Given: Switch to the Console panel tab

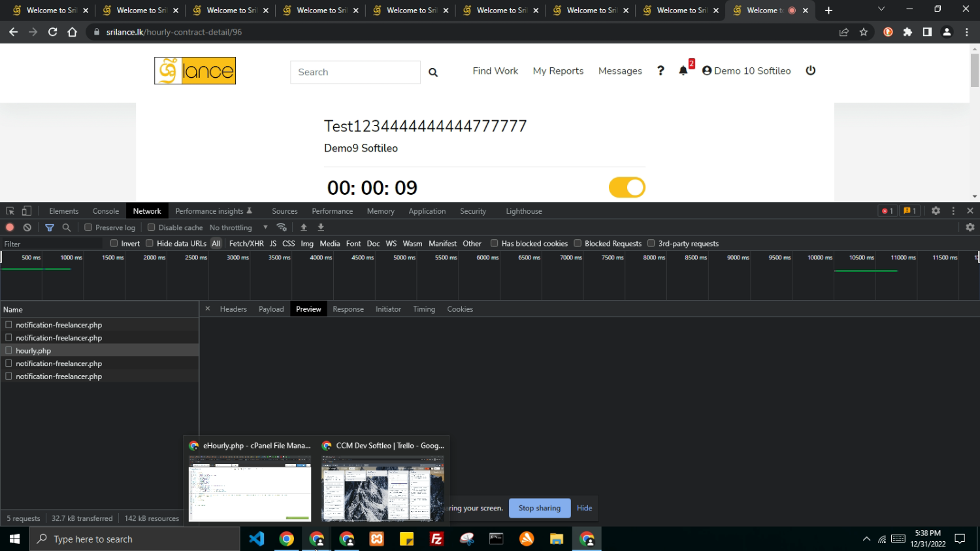Looking at the screenshot, I should 106,211.
